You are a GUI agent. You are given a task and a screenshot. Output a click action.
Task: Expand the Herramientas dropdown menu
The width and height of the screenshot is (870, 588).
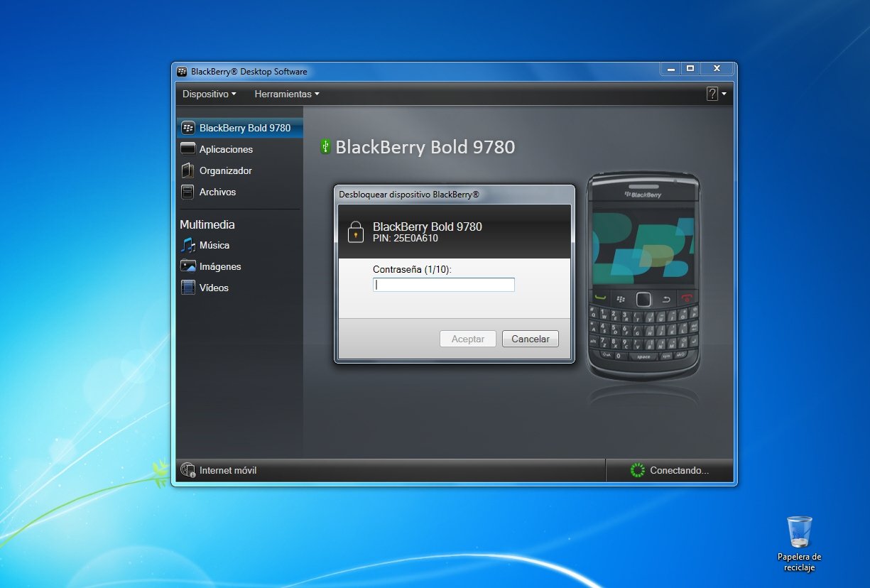[286, 94]
